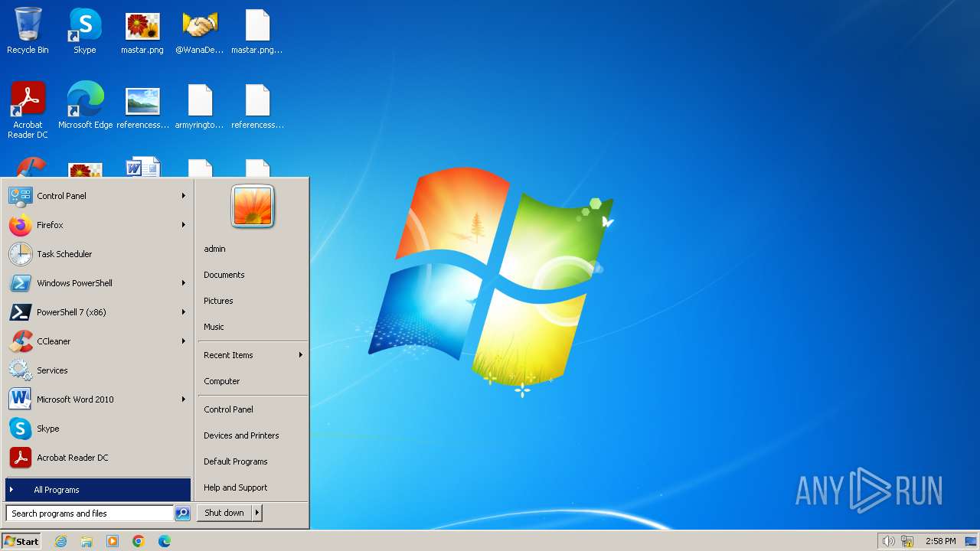The width and height of the screenshot is (980, 551).
Task: Expand the Firefox jump list arrow
Action: (x=184, y=225)
